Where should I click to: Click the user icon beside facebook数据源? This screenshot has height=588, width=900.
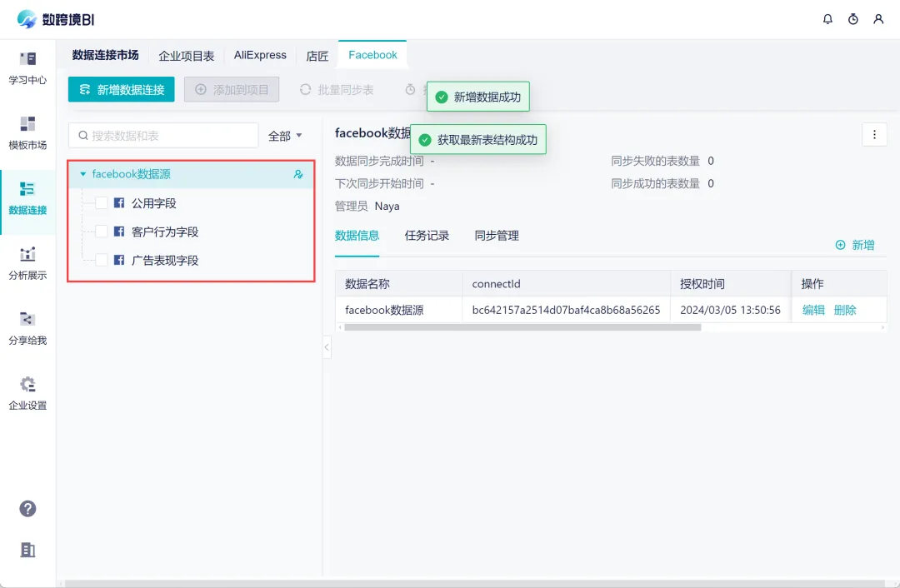pyautogui.click(x=298, y=175)
